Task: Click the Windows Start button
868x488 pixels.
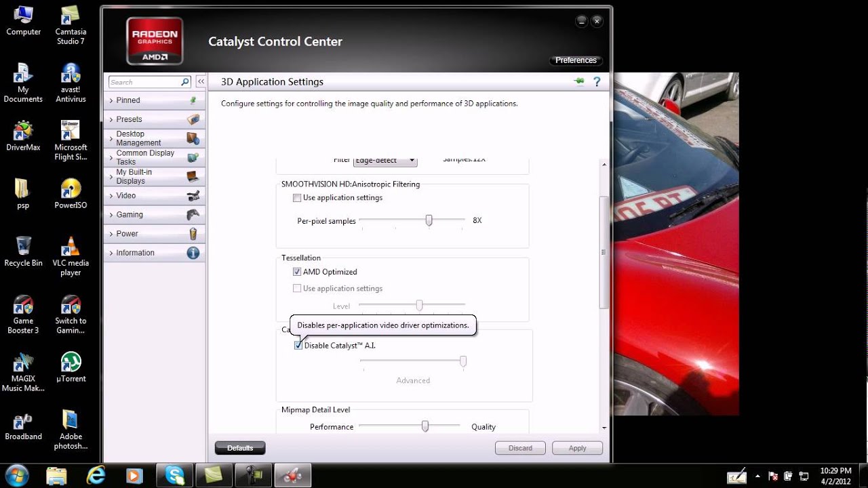Action: (16, 474)
